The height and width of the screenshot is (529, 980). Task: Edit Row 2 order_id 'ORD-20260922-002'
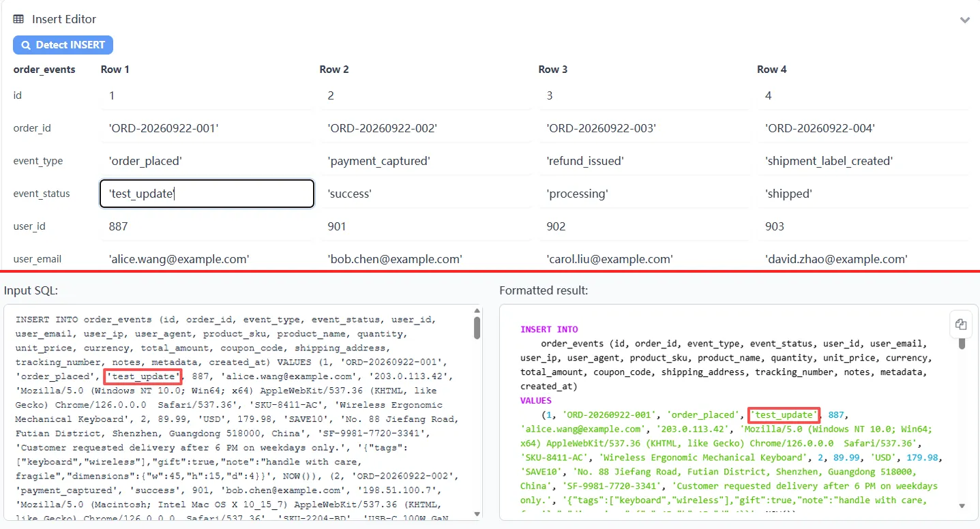(426, 128)
